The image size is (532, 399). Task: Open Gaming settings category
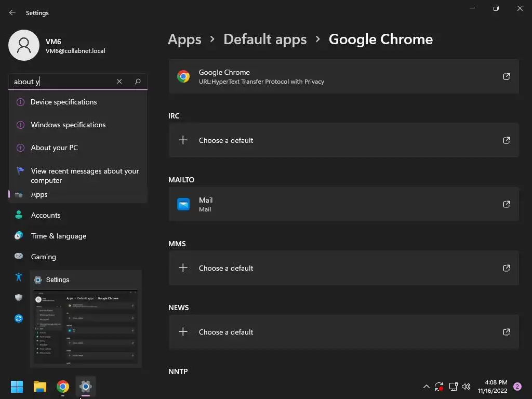pyautogui.click(x=43, y=257)
